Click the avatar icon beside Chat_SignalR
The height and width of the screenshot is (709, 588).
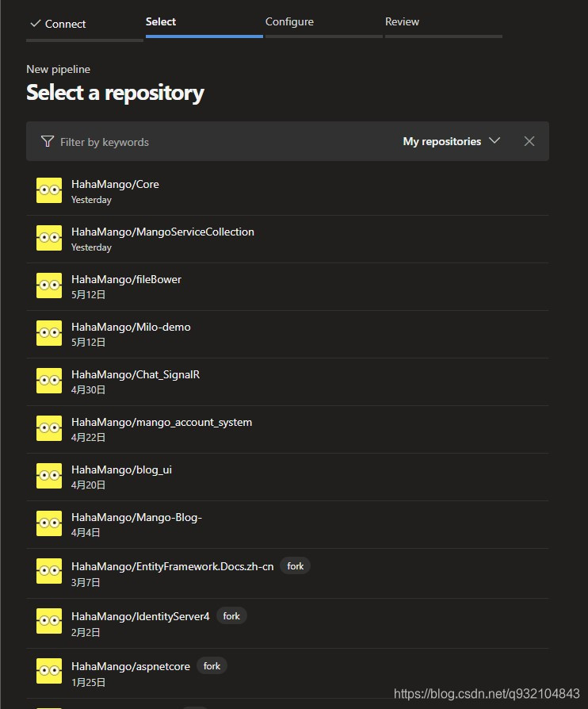pyautogui.click(x=49, y=380)
